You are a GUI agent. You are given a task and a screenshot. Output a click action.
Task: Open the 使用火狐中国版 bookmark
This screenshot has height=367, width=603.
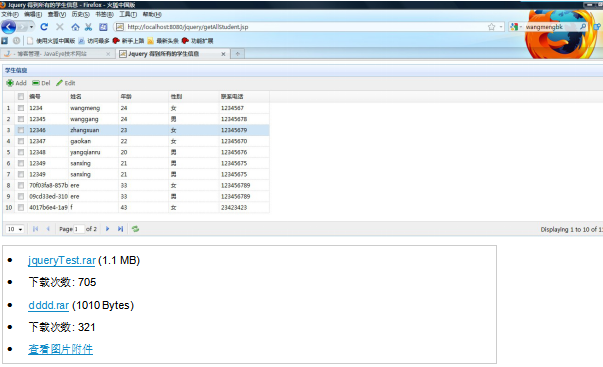click(x=51, y=41)
